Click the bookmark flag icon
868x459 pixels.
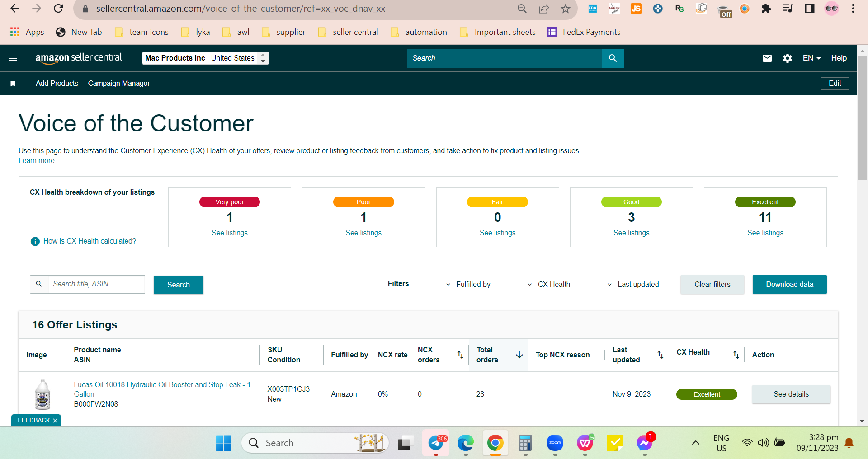coord(13,84)
